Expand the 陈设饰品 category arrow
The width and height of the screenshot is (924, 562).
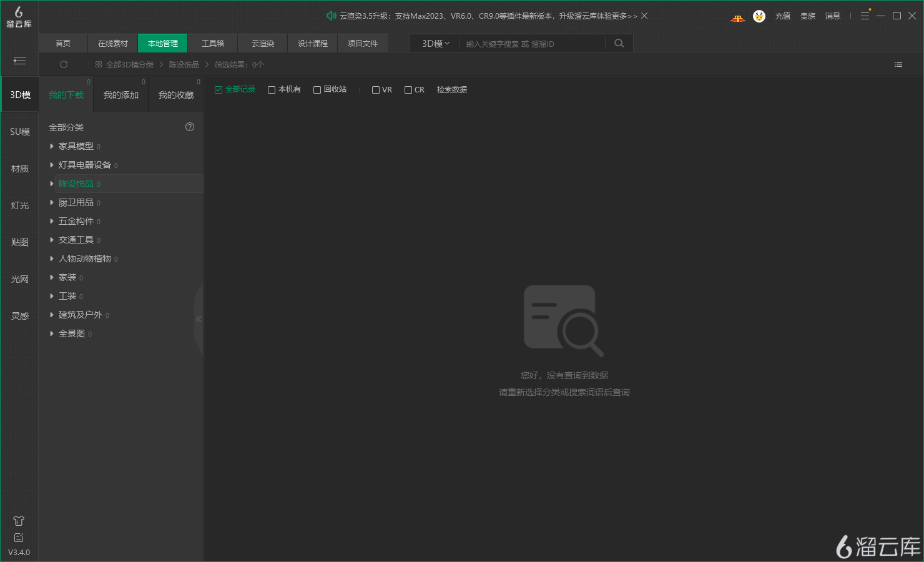pyautogui.click(x=52, y=184)
